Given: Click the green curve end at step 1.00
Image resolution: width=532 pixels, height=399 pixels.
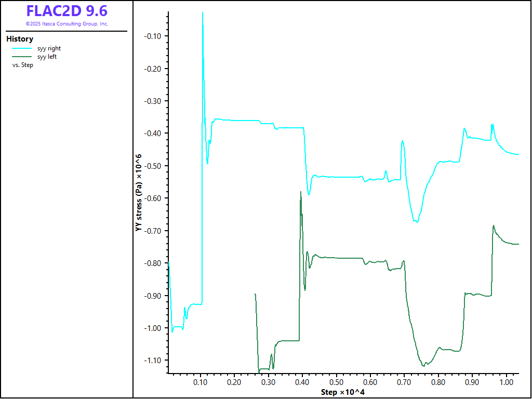Looking at the screenshot, I should (518, 244).
